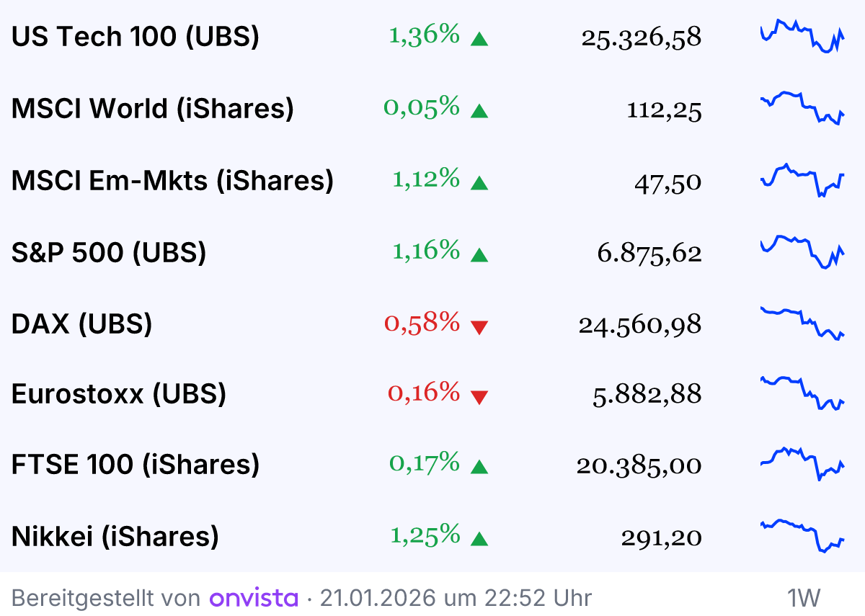Open the US Tech 100 sparkline chart
Screen dimensions: 865x616
tap(802, 36)
